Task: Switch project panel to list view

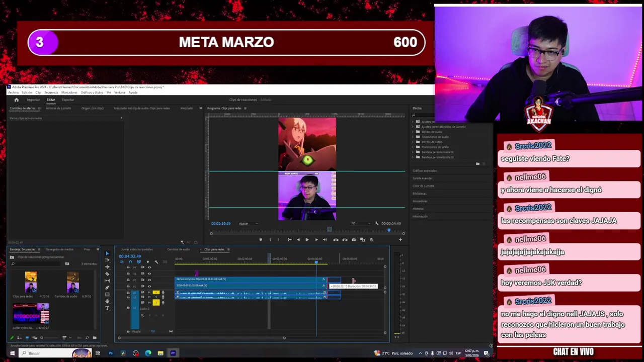Action: pos(20,338)
